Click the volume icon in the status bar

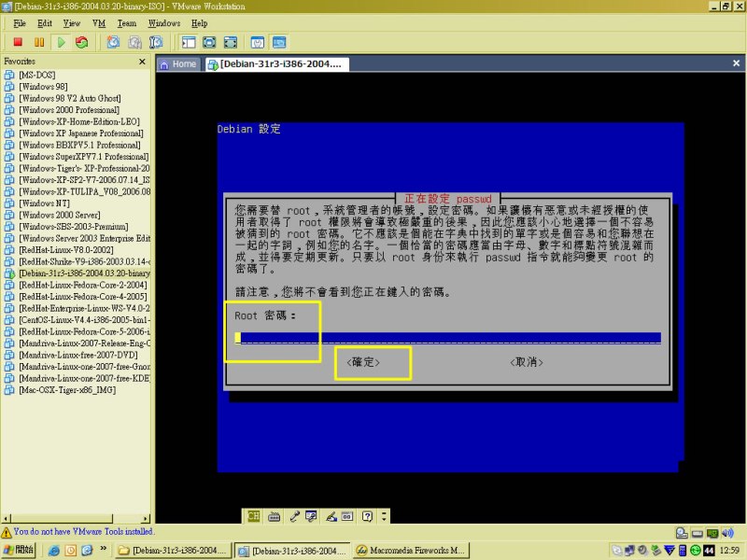[x=727, y=533]
